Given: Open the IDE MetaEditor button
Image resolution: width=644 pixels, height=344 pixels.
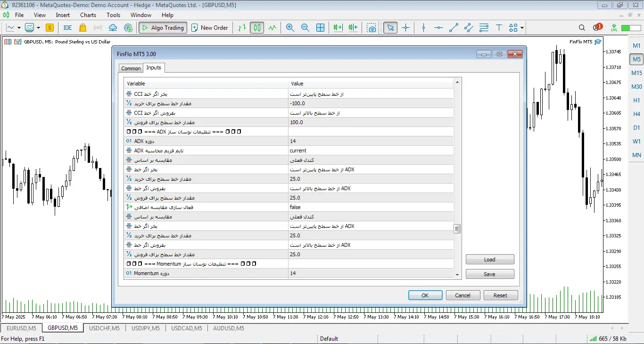Looking at the screenshot, I should (67, 28).
